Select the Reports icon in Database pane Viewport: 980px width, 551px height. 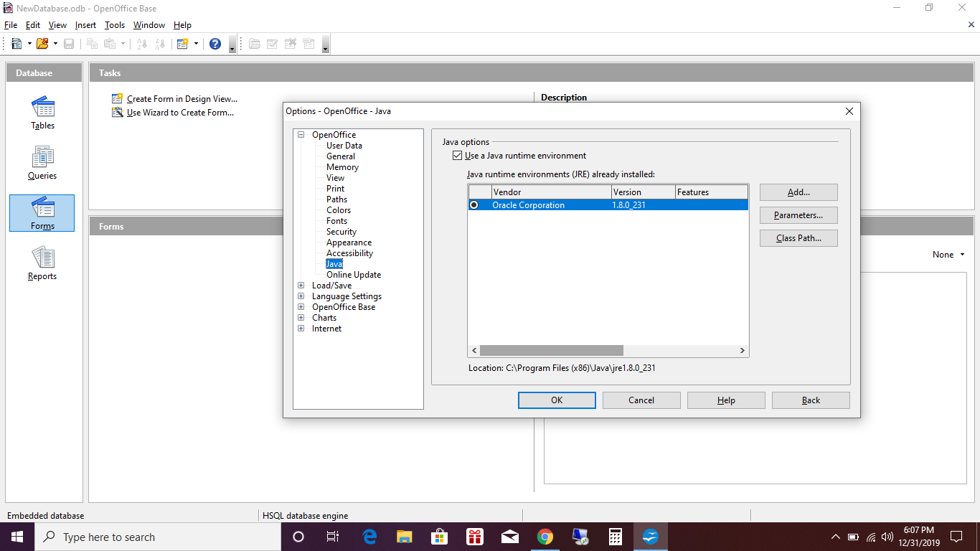pos(42,259)
